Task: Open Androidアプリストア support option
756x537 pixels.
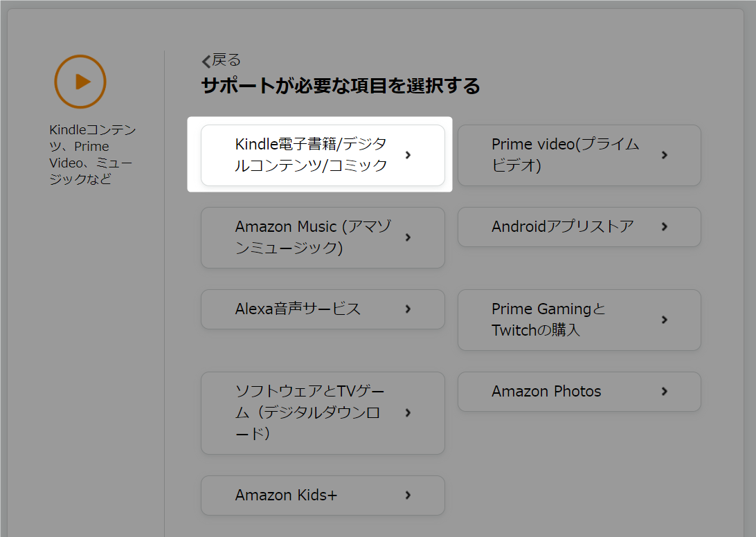Action: [x=579, y=227]
